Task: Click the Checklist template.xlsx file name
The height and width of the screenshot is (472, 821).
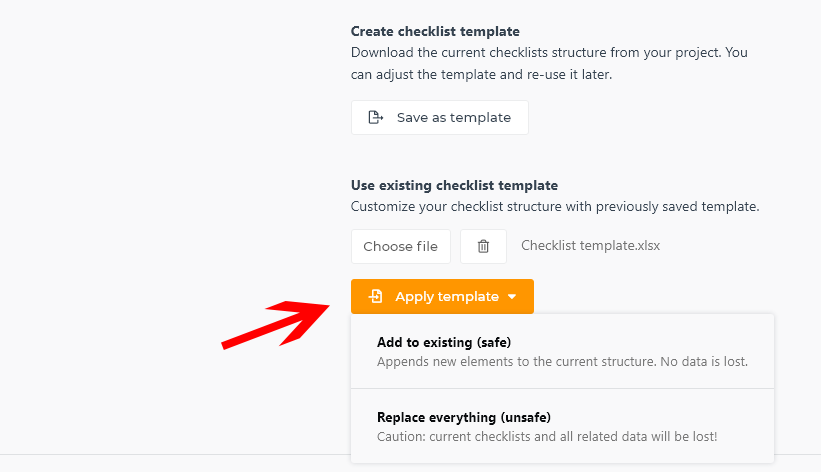Action: pos(590,246)
